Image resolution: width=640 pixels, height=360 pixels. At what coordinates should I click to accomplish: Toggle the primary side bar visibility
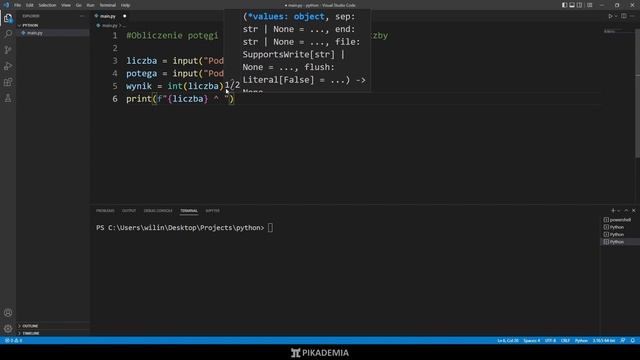564,5
